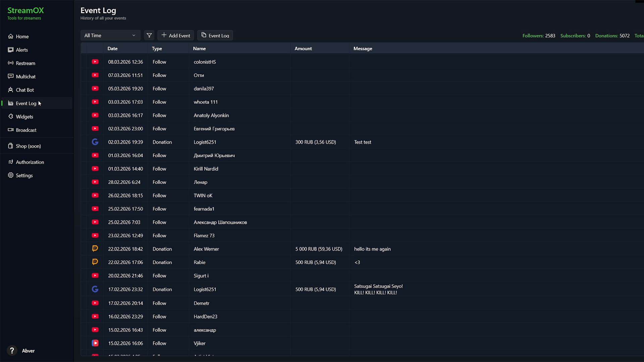This screenshot has height=362, width=644.
Task: Click the platform icon on Vjiker row
Action: click(95, 343)
